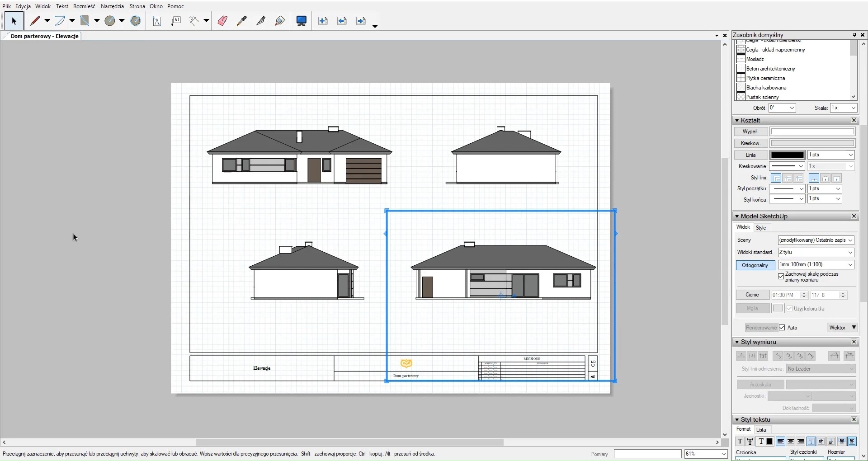Toggle 'Użyj koloru tła' checkbox
Screen dimensions: 868x461
pos(789,309)
